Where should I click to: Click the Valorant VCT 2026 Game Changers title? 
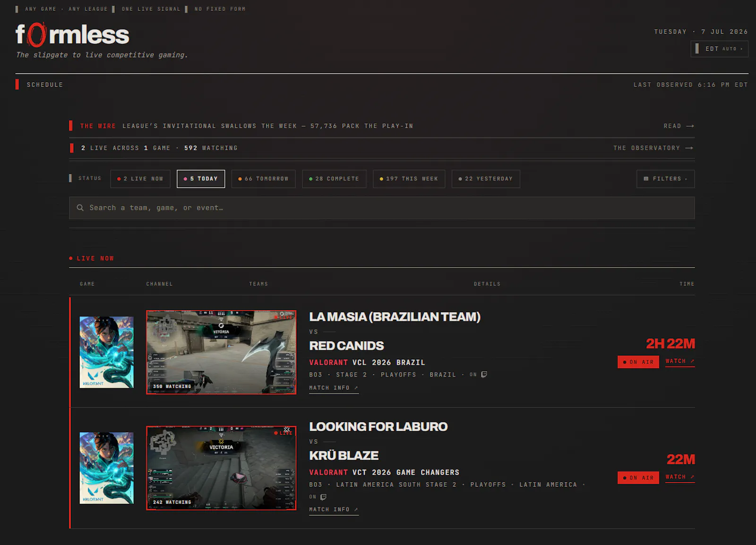point(384,473)
